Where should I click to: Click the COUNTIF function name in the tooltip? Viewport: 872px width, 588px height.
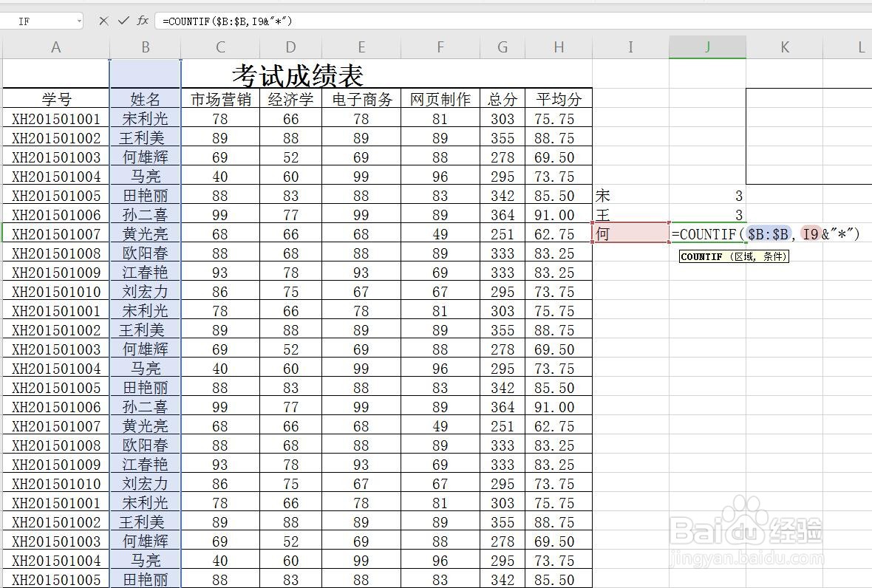702,256
